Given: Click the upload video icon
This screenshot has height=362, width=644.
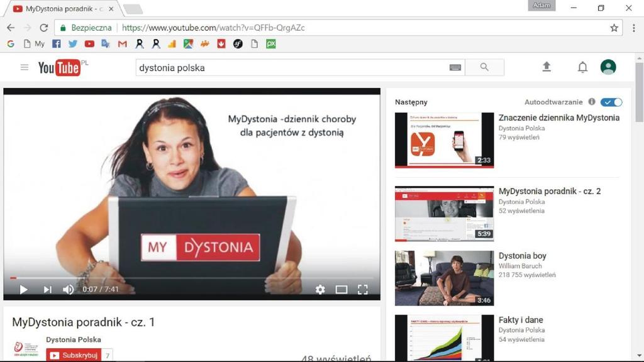Looking at the screenshot, I should (x=547, y=67).
